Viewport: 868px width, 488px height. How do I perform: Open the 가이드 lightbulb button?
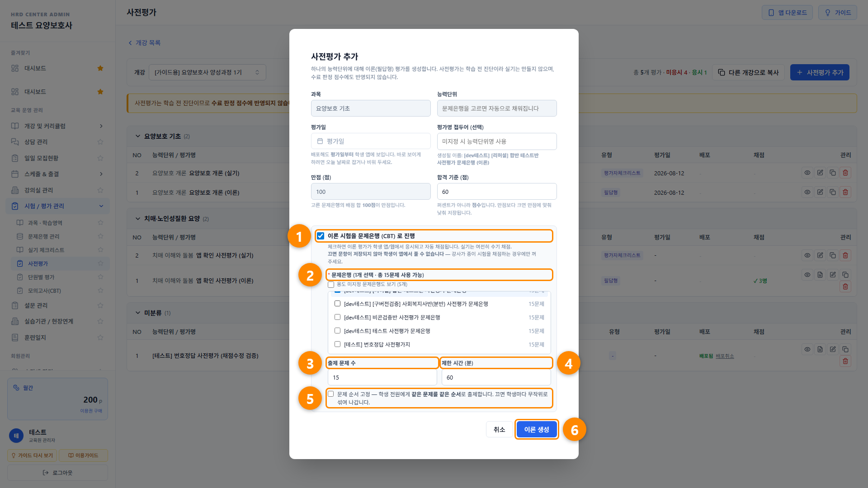(x=837, y=13)
